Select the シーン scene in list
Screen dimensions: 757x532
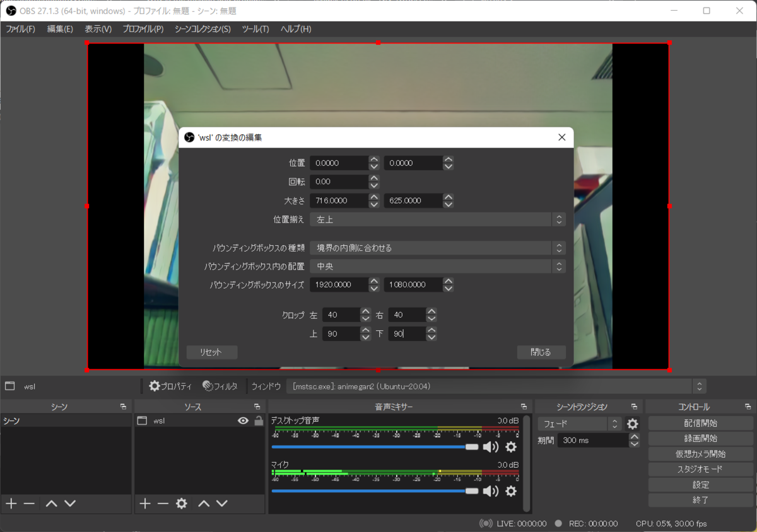[66, 421]
